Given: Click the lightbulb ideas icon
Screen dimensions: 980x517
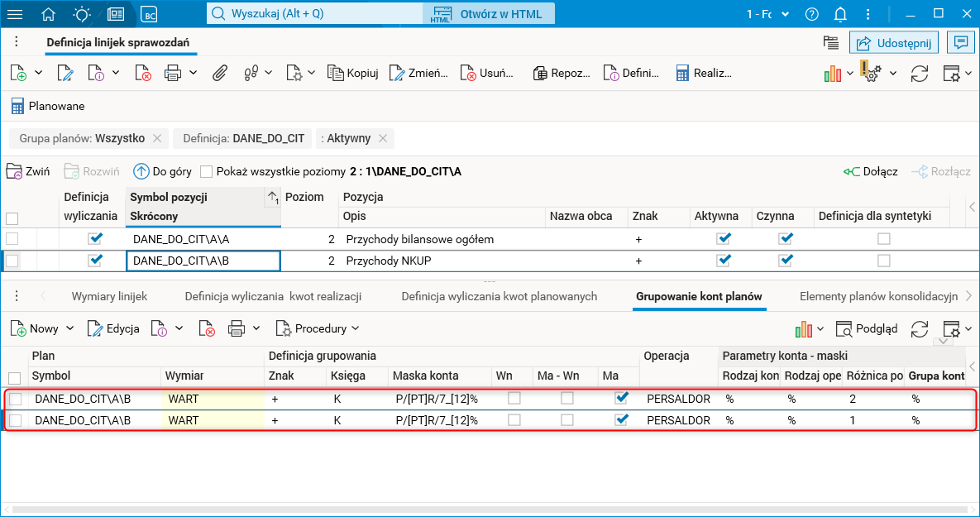Looking at the screenshot, I should [x=82, y=14].
